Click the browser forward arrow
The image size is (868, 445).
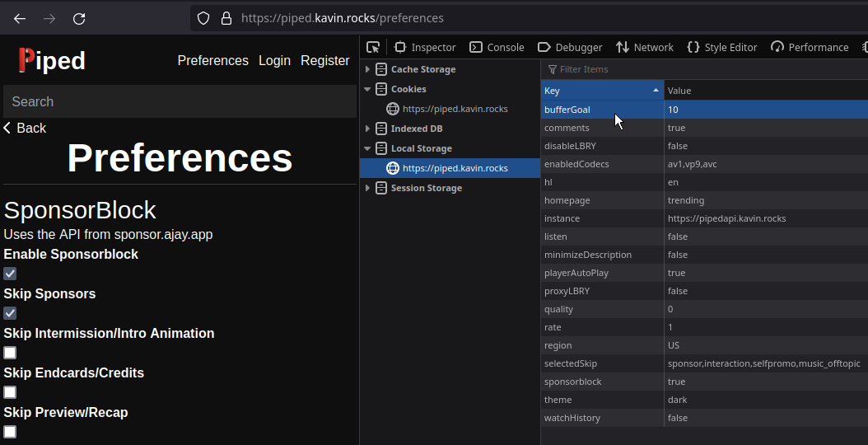49,19
